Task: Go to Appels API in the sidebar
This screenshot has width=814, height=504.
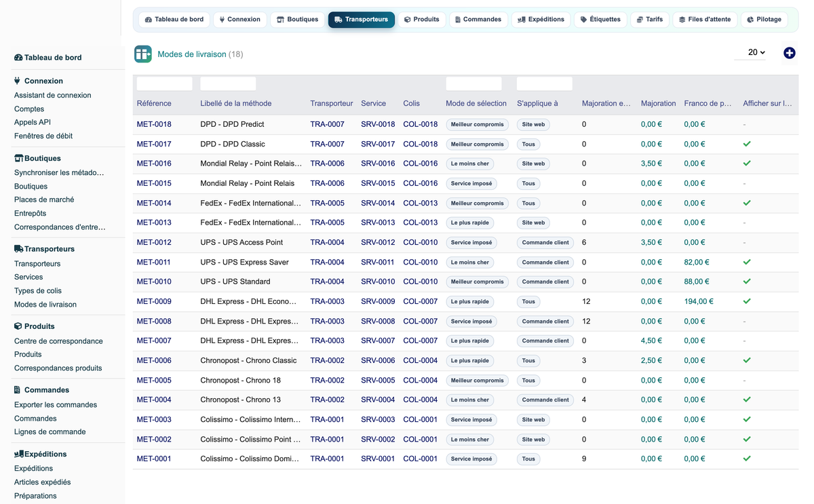Action: coord(33,123)
